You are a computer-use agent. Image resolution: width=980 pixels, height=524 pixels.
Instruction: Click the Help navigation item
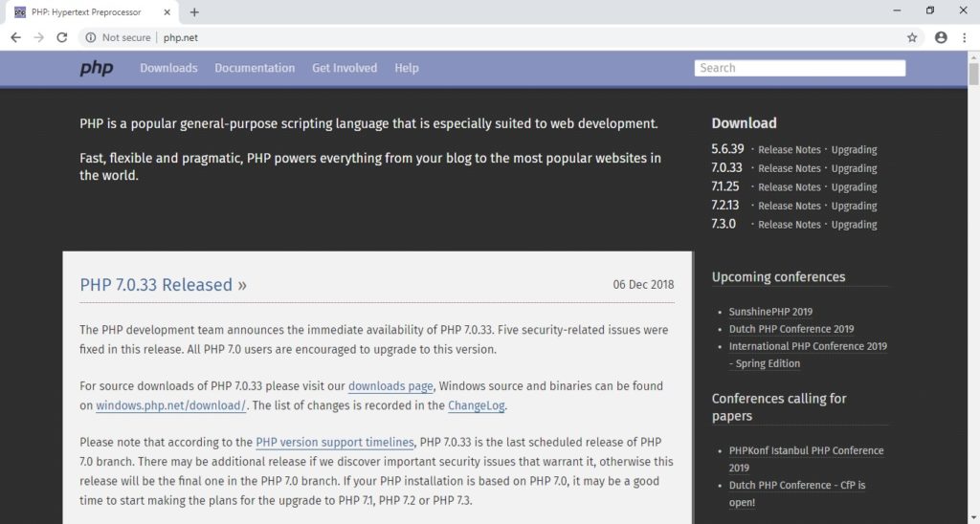pos(407,68)
